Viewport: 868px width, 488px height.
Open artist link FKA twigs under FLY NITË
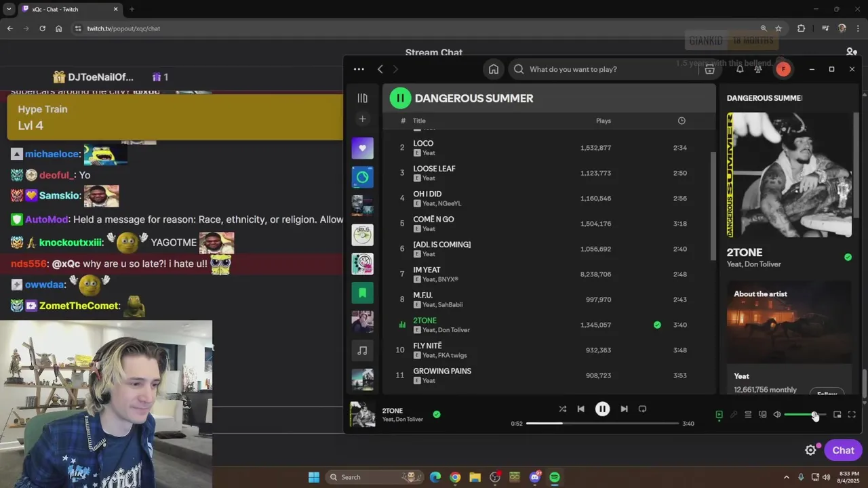[452, 355]
